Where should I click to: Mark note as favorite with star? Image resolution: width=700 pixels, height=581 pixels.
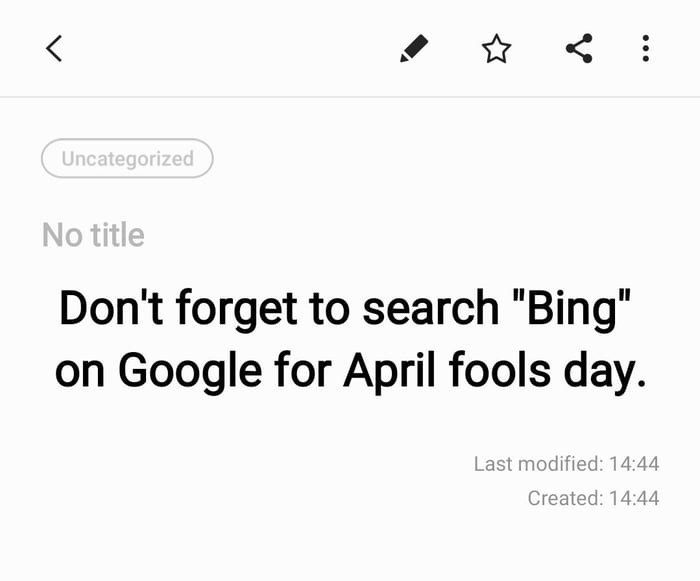click(x=496, y=48)
